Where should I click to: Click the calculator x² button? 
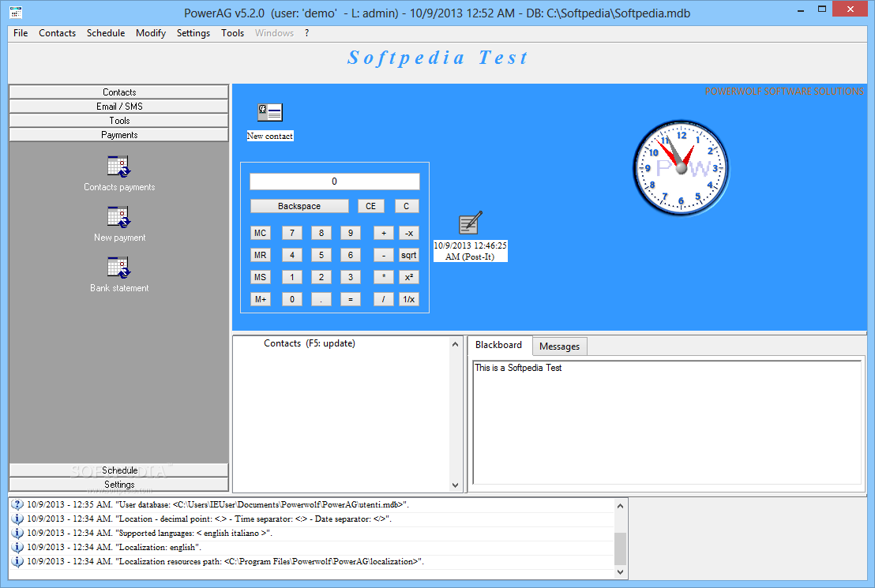click(x=408, y=277)
